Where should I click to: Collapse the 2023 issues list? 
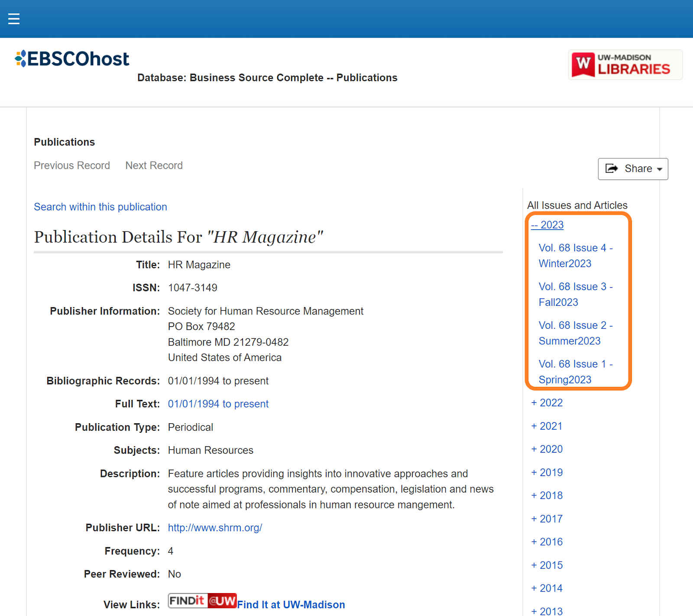547,225
